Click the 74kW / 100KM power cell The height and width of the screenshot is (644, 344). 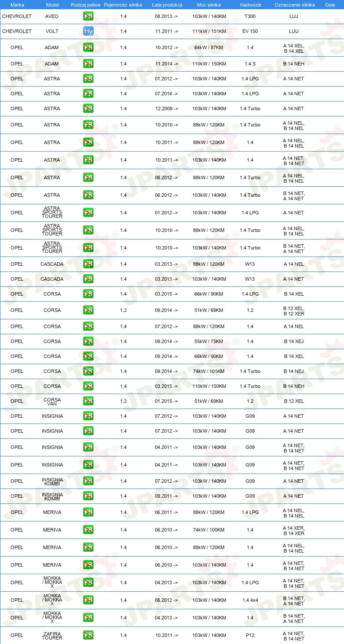pyautogui.click(x=209, y=530)
